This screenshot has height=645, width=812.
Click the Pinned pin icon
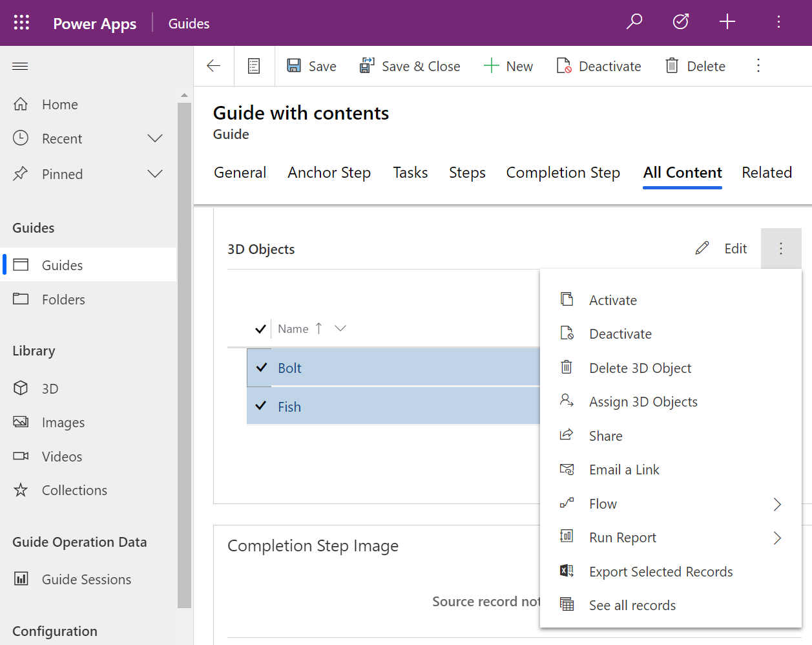(x=21, y=173)
